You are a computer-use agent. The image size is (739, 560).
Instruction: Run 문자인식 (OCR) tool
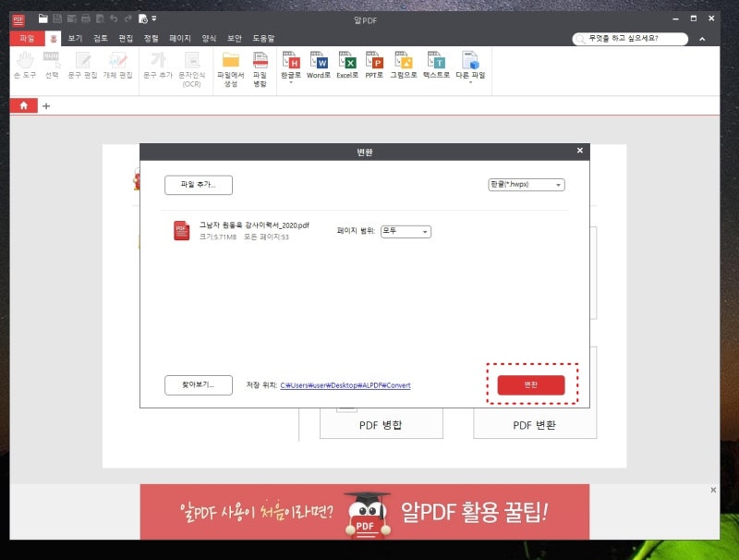click(192, 69)
